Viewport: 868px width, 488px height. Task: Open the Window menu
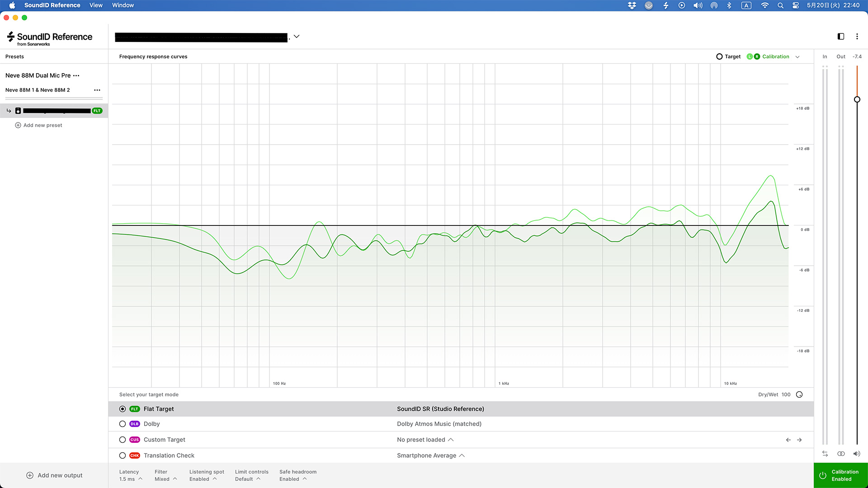(x=123, y=5)
